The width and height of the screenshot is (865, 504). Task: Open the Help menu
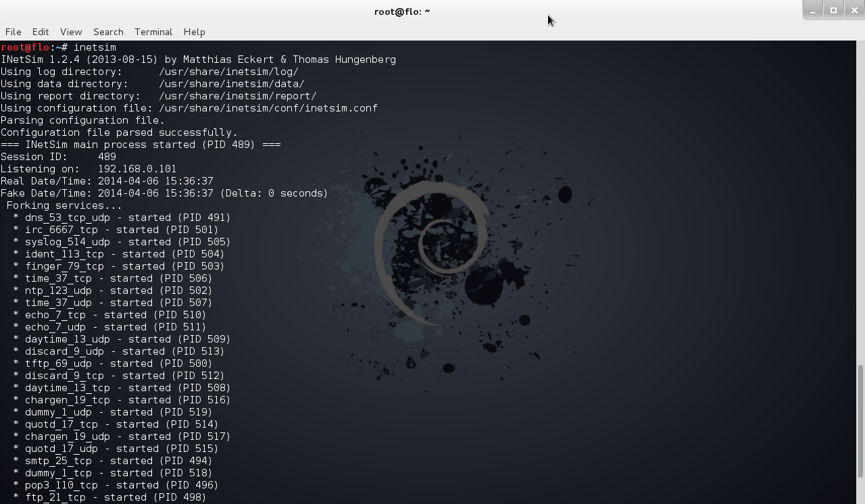(x=194, y=32)
